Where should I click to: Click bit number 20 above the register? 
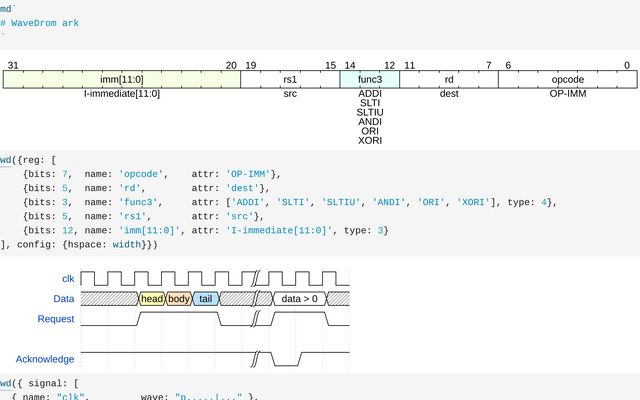(231, 65)
